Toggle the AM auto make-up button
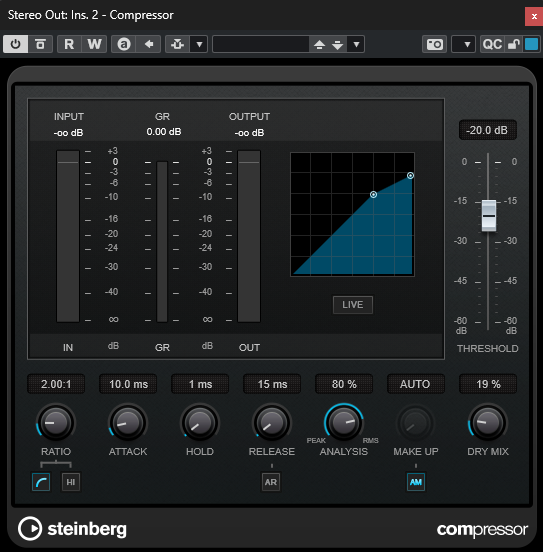 [416, 482]
